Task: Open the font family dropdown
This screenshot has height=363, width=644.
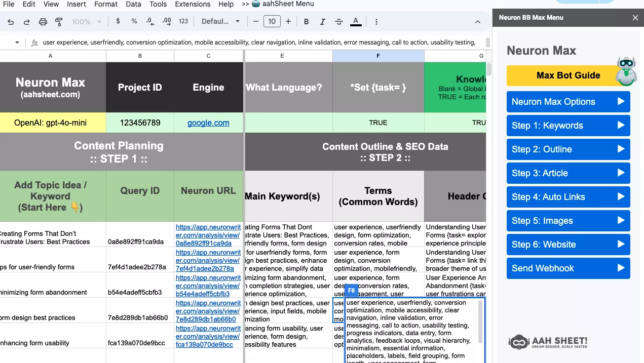Action: coord(220,21)
